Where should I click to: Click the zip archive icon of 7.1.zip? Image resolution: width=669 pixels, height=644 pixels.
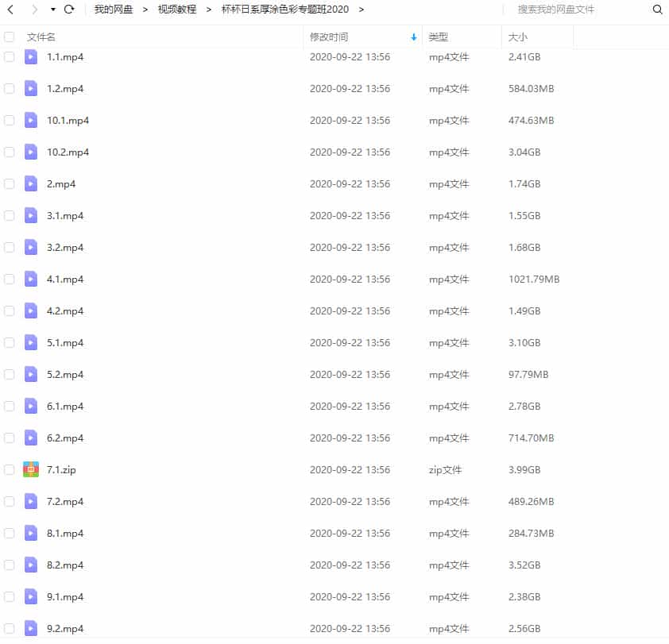point(31,469)
